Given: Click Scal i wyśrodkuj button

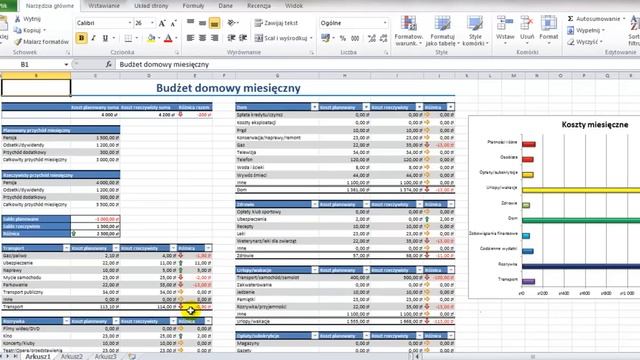Looking at the screenshot, I should tap(281, 38).
